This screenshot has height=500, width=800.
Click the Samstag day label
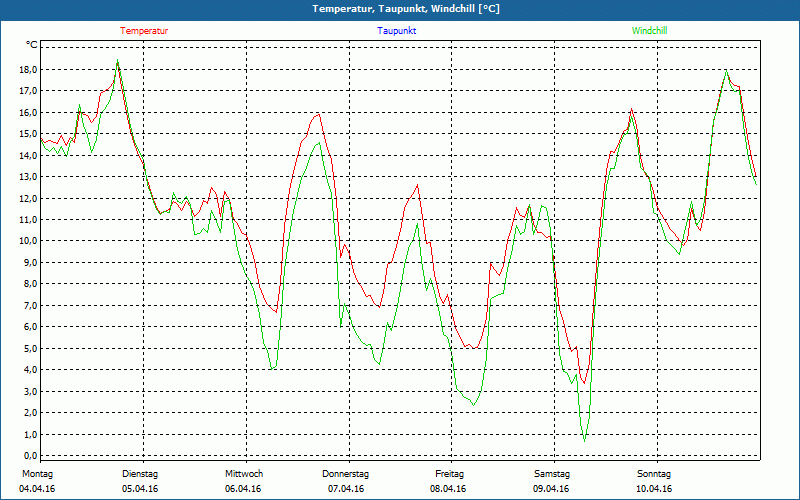(x=552, y=474)
